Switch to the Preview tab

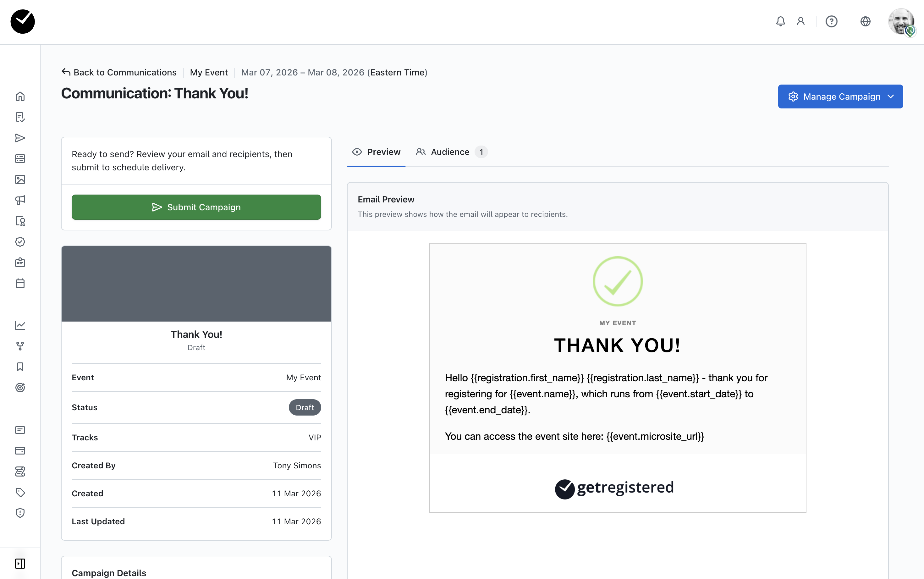[376, 152]
